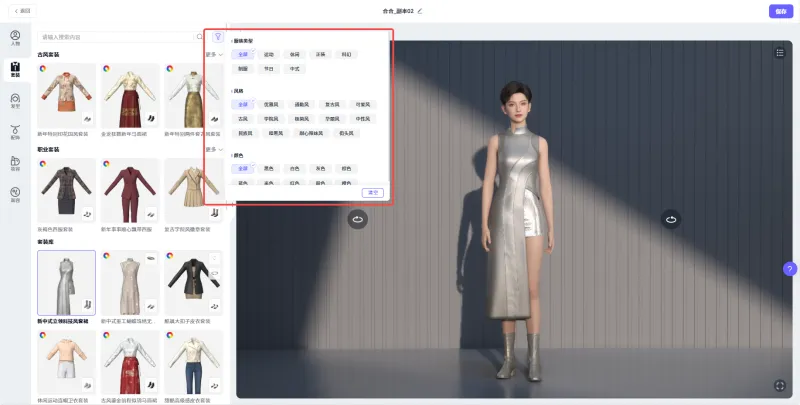
Task: Select 全部 under 风格 filter
Action: click(243, 104)
